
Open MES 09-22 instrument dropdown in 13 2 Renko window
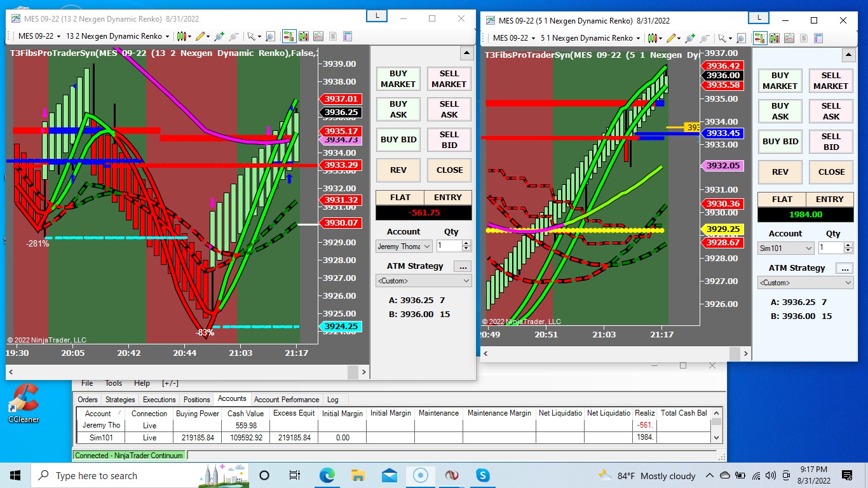[39, 36]
